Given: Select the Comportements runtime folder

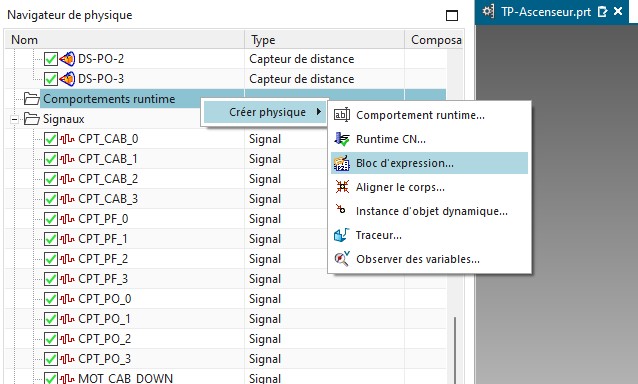Looking at the screenshot, I should tap(109, 99).
